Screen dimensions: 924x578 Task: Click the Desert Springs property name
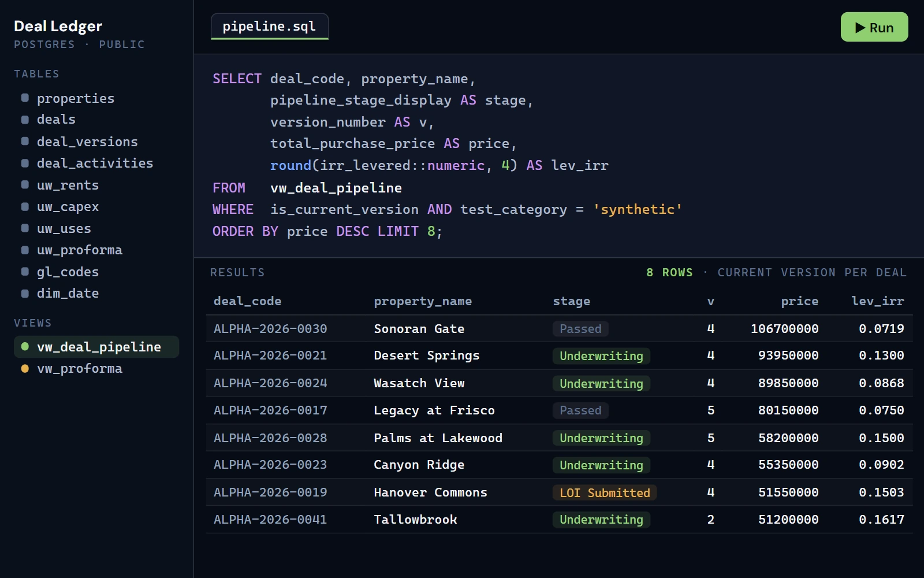426,355
